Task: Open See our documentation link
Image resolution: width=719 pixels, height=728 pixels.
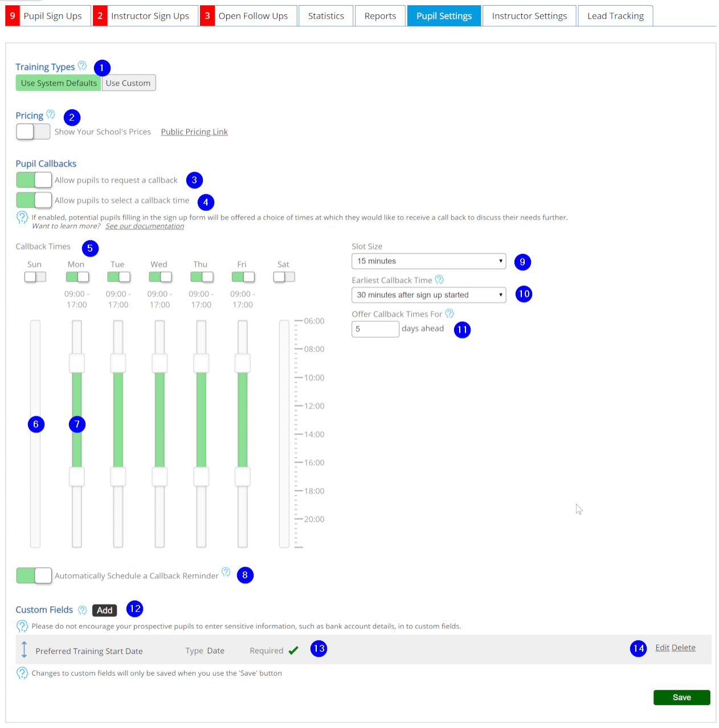Action: click(x=145, y=226)
